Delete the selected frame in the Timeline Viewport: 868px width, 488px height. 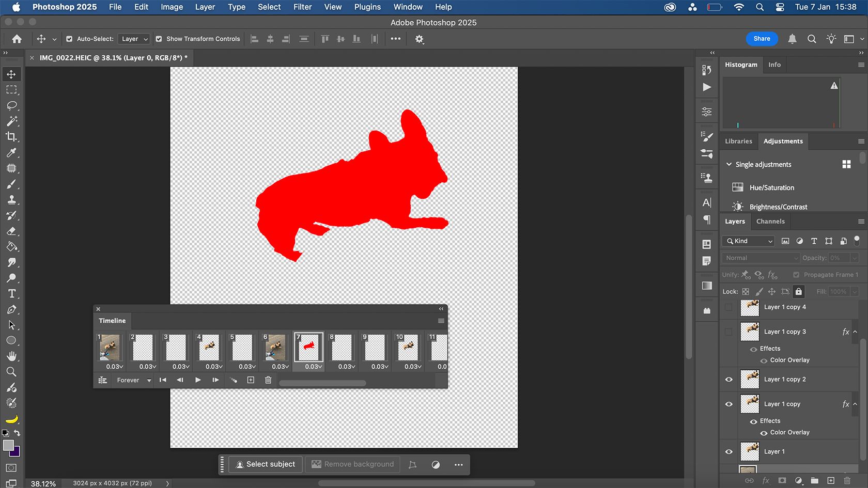tap(268, 380)
